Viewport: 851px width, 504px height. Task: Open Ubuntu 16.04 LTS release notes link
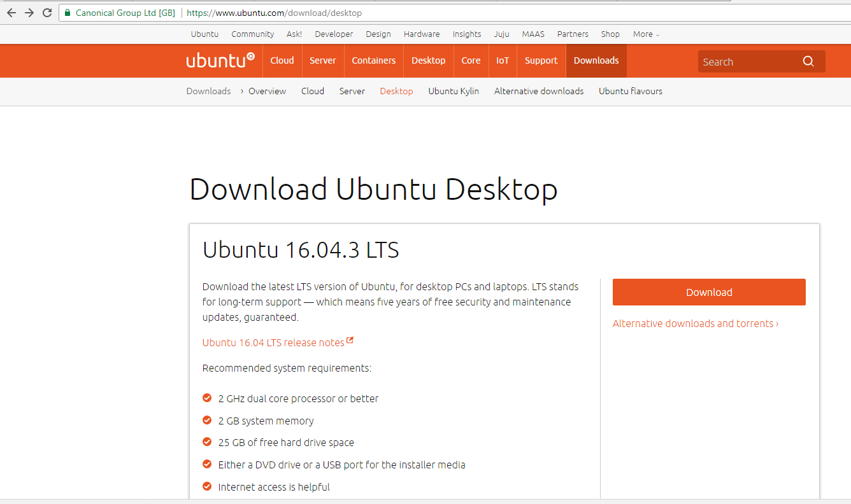pos(273,342)
